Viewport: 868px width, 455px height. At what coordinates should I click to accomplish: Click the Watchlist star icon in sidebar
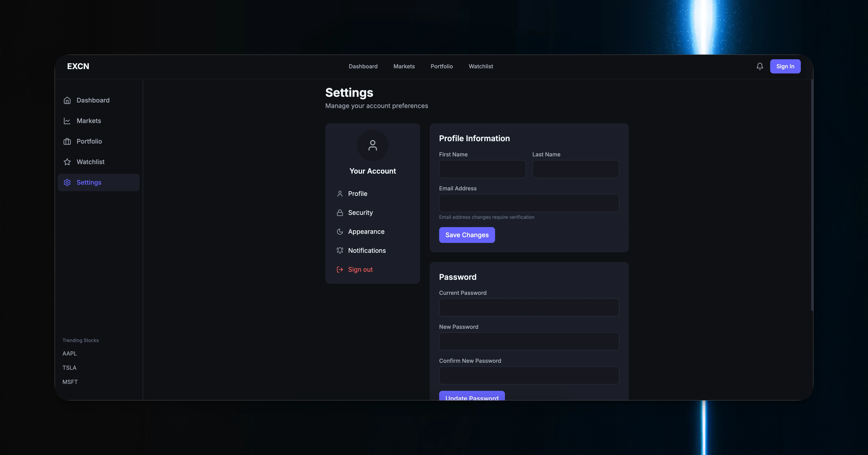(x=67, y=162)
